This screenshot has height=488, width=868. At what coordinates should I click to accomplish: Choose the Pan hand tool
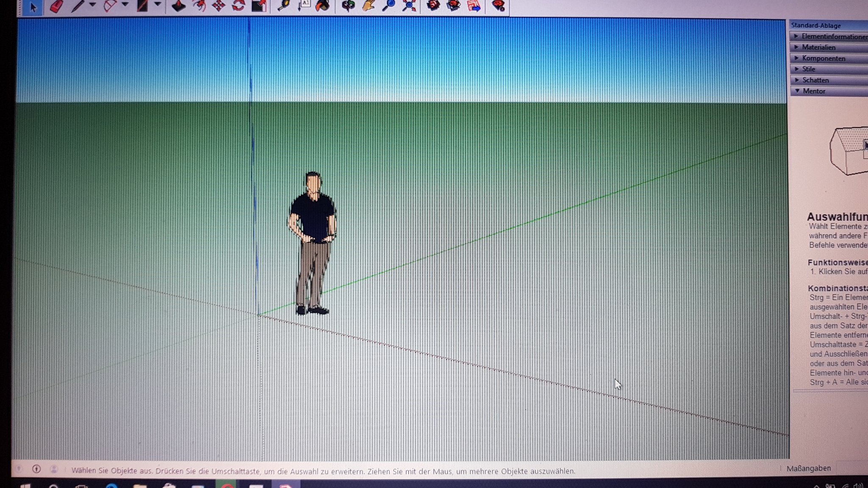point(368,6)
